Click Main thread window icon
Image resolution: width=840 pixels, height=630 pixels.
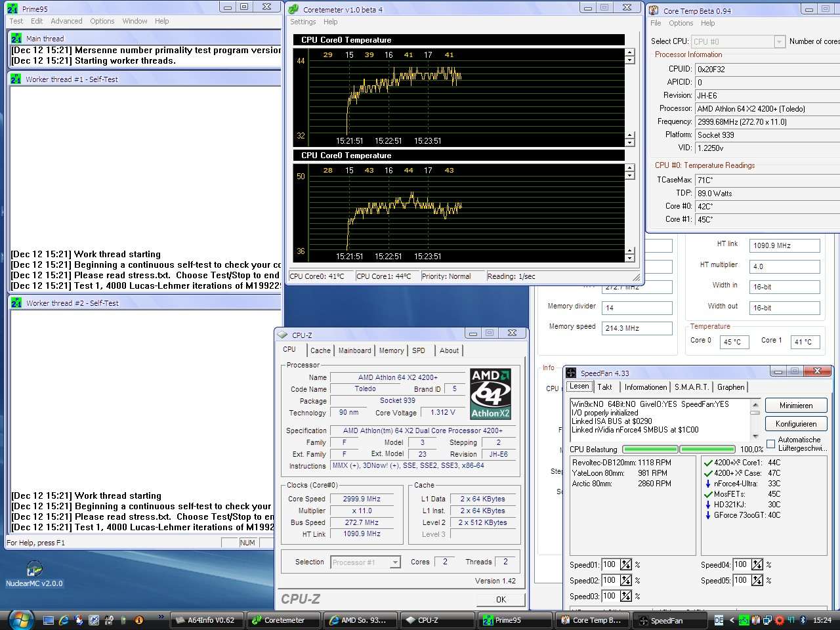coord(16,38)
